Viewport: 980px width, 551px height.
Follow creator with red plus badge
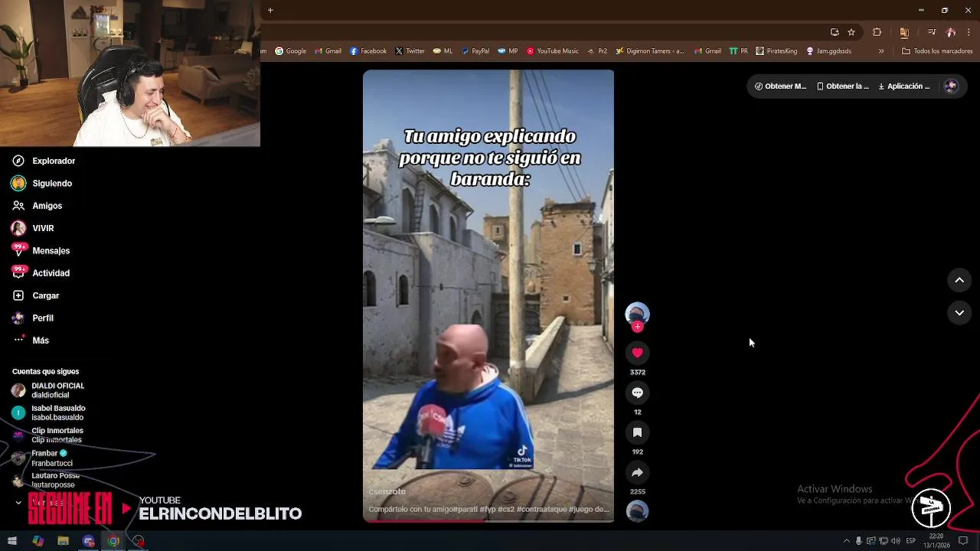637,327
